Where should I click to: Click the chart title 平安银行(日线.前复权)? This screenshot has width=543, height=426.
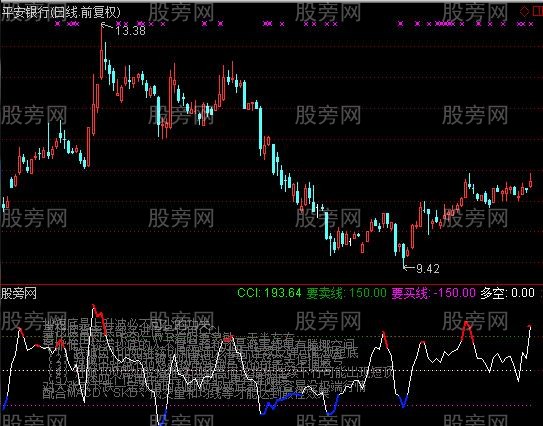(61, 12)
